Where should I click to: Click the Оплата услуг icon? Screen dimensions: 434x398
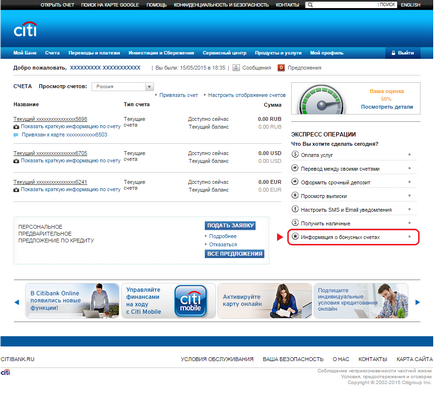tap(295, 154)
